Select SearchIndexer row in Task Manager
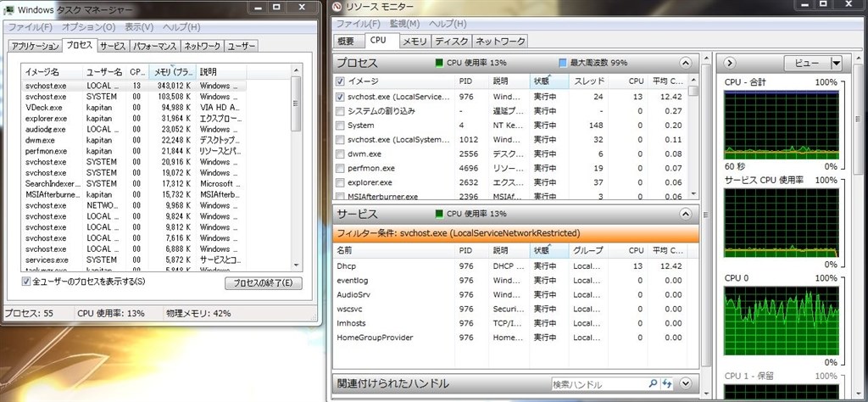Viewport: 868px width, 402px height. [x=133, y=184]
